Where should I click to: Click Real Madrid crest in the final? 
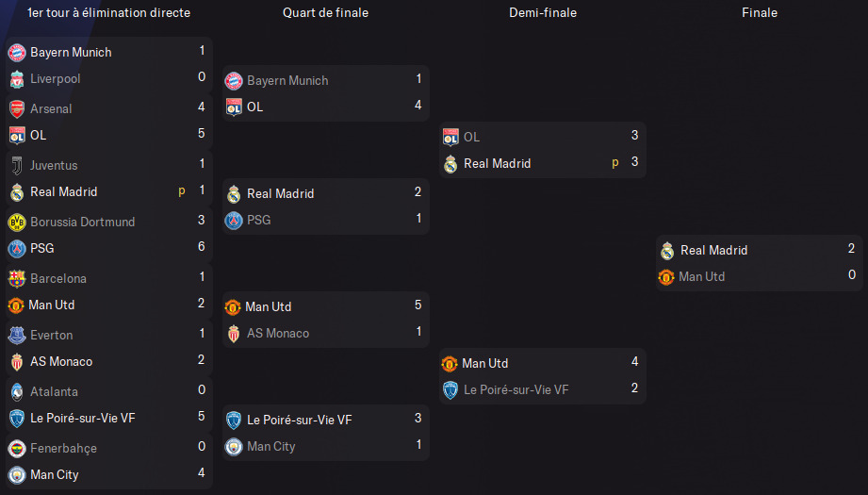click(667, 251)
